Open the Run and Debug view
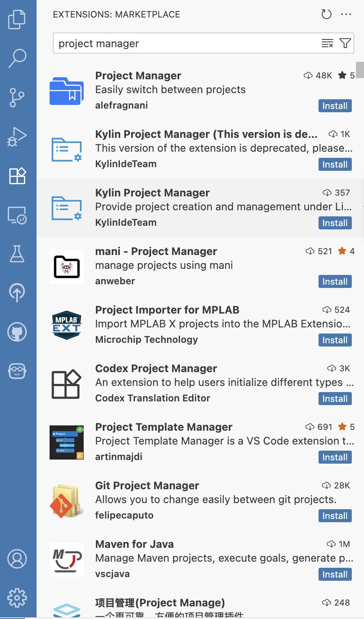Screen dimensions: 364x619 tap(17, 137)
